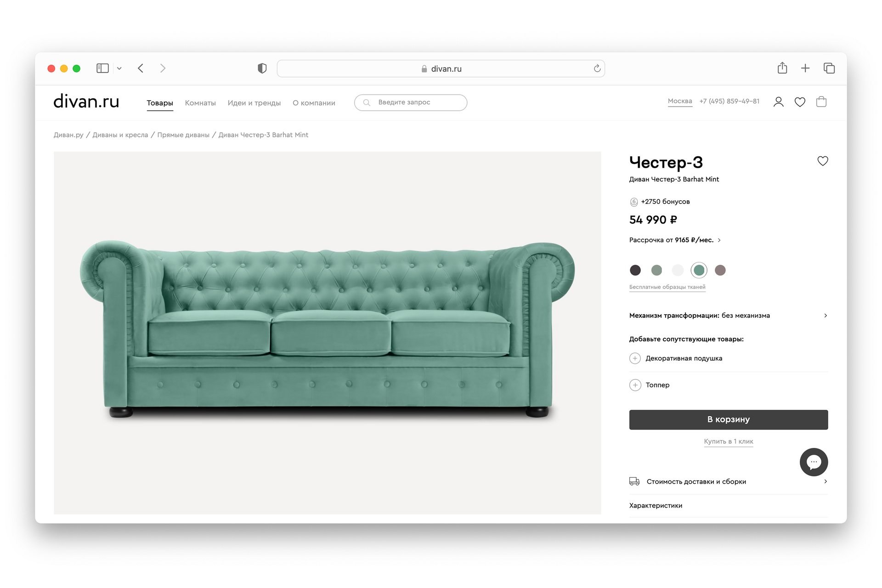882x588 pixels.
Task: Open Рассрочка installment details arrow
Action: click(719, 240)
